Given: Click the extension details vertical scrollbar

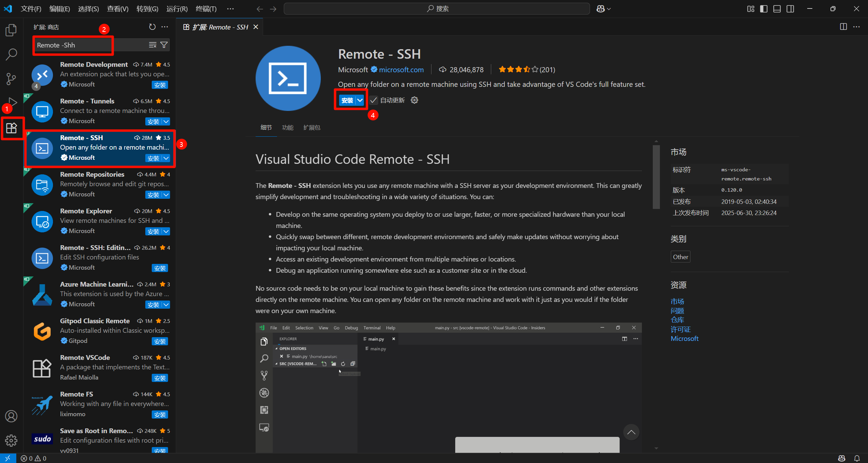Looking at the screenshot, I should (x=656, y=177).
